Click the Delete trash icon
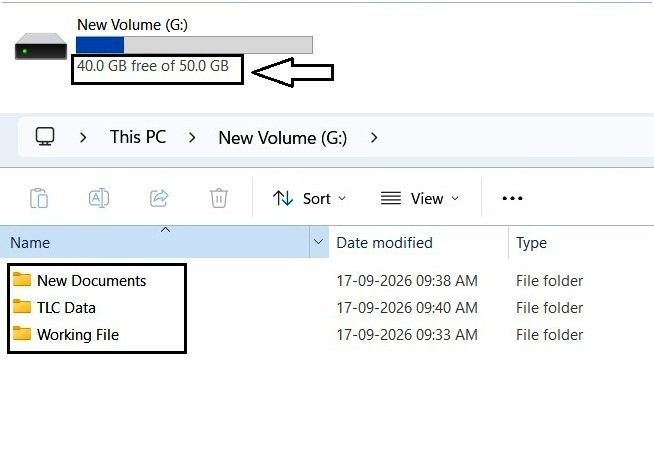The width and height of the screenshot is (654, 456). (219, 198)
